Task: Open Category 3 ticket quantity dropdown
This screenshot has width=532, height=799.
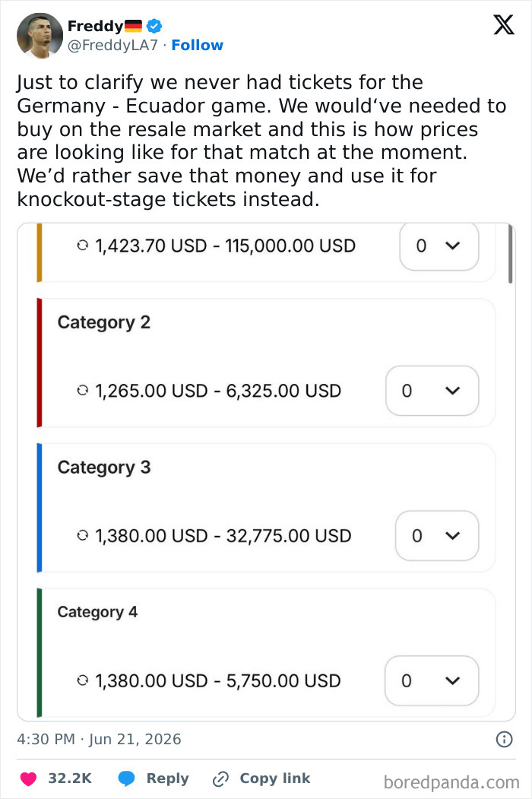Action: click(437, 535)
